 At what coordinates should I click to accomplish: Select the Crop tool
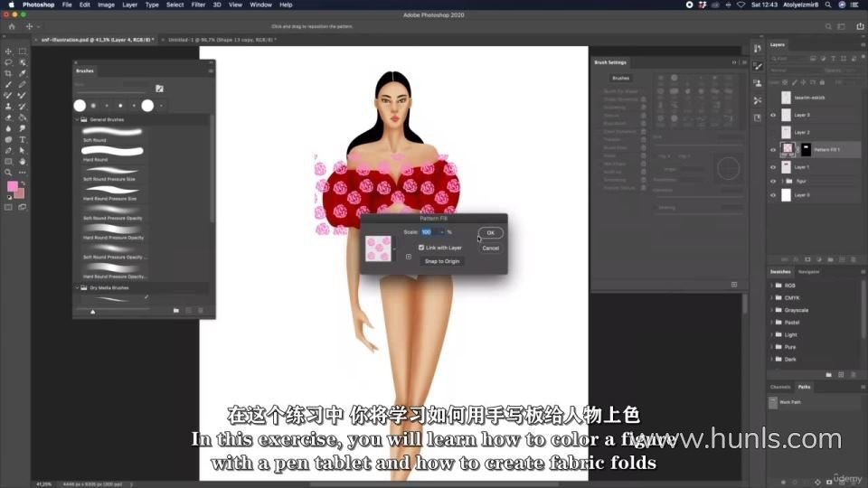8,73
